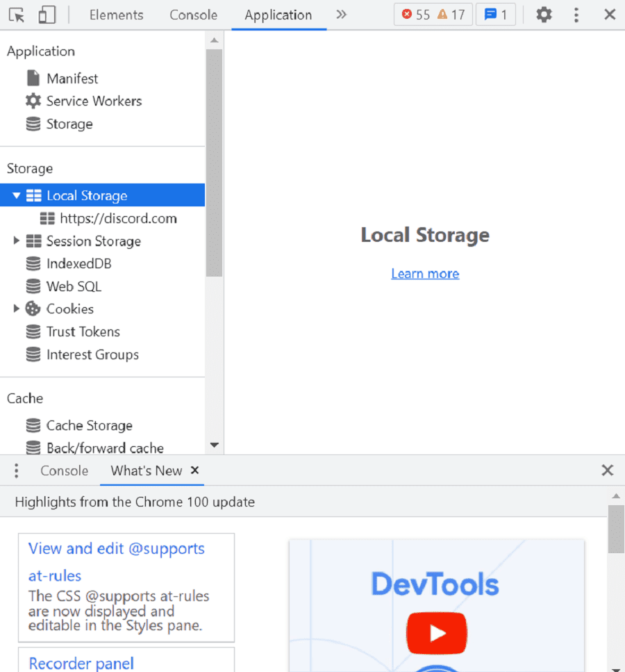Screen dimensions: 625x672
Task: Open DevTools settings gear
Action: point(544,15)
